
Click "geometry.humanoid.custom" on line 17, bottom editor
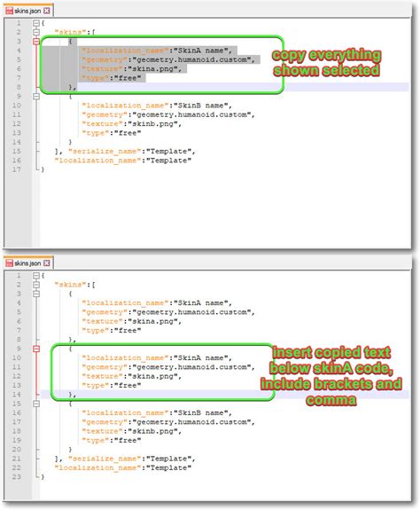191,422
